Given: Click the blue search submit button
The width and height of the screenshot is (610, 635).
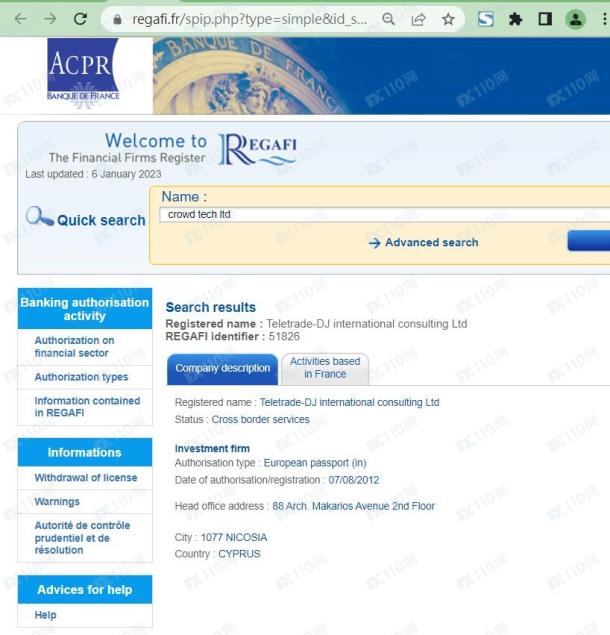Looking at the screenshot, I should pyautogui.click(x=589, y=241).
